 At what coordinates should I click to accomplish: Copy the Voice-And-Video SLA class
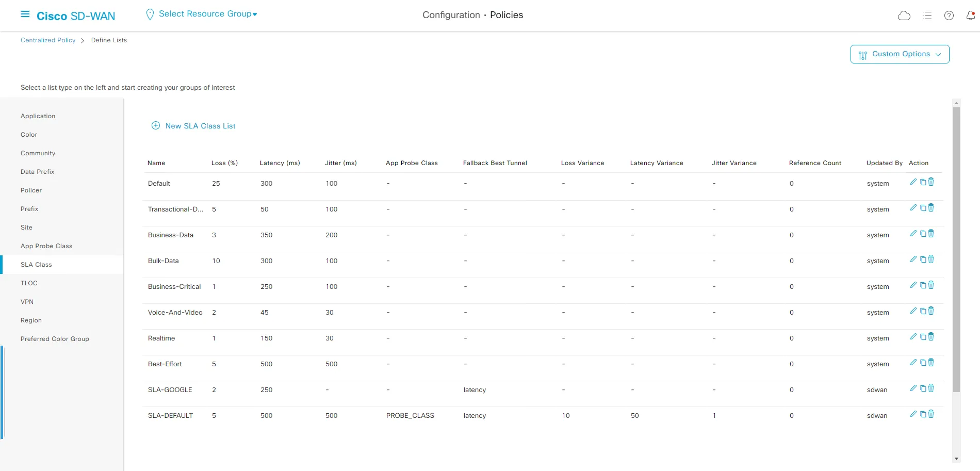[x=923, y=311]
